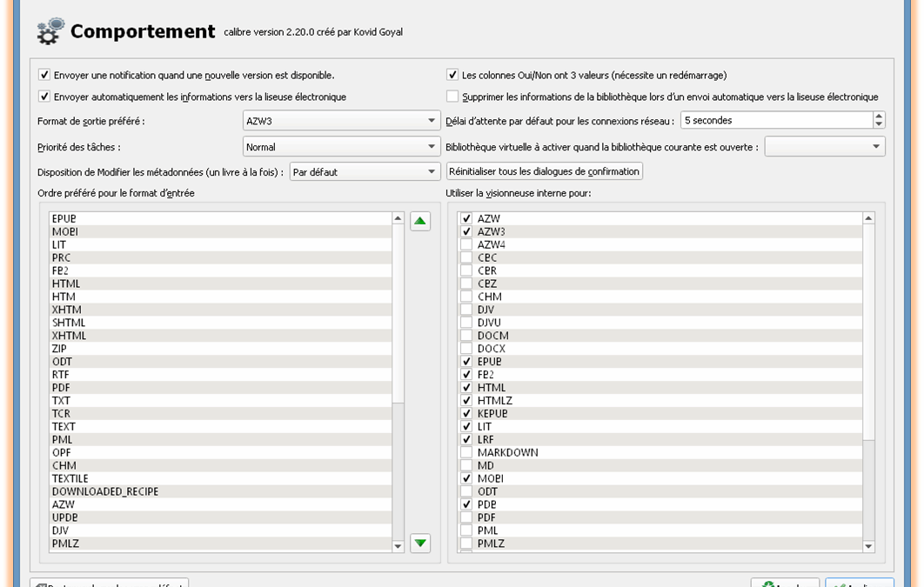Select RTF in input format list
This screenshot has width=924, height=587.
(220, 374)
